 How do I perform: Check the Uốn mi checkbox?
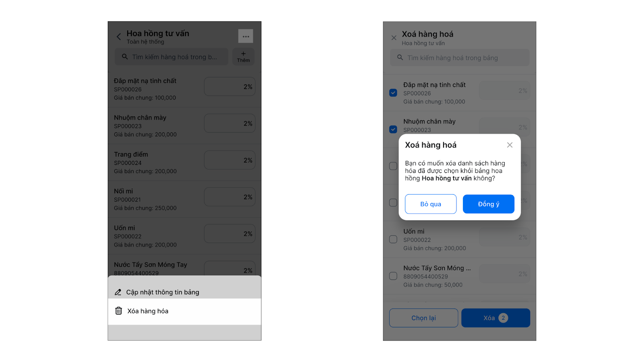393,239
